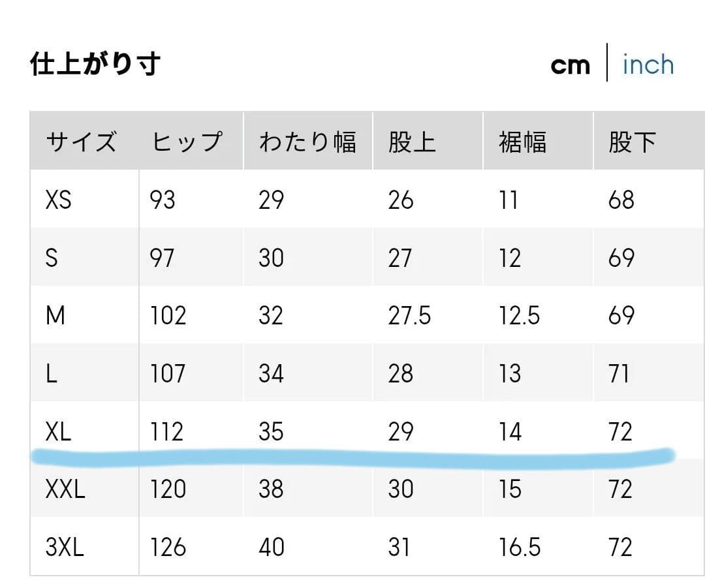Select the わたり幅 column header
The width and height of the screenshot is (705, 588).
pos(307,142)
